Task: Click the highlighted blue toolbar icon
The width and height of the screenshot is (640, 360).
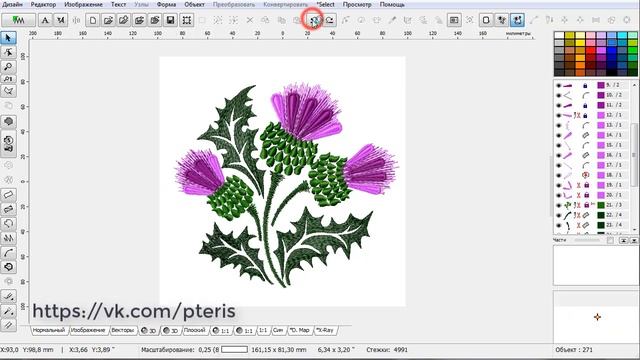Action: pyautogui.click(x=517, y=20)
